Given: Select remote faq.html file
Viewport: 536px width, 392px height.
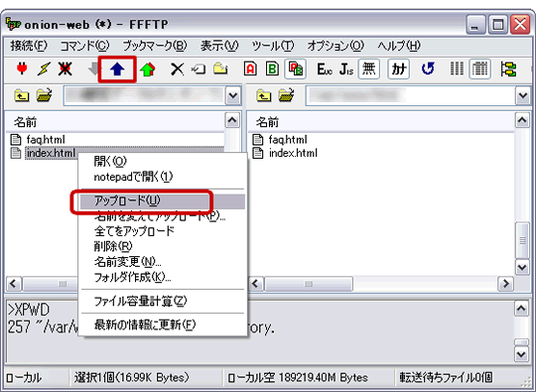Looking at the screenshot, I should click(280, 140).
